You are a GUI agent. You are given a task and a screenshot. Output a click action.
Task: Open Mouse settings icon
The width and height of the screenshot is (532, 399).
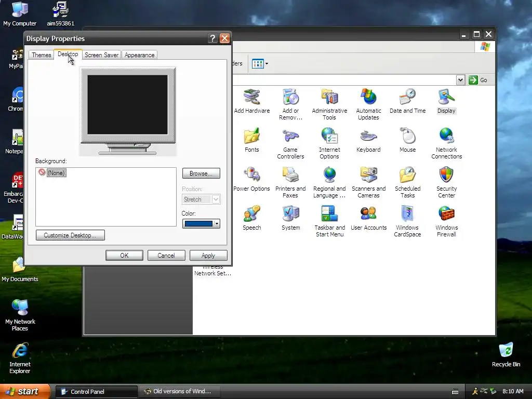407,140
